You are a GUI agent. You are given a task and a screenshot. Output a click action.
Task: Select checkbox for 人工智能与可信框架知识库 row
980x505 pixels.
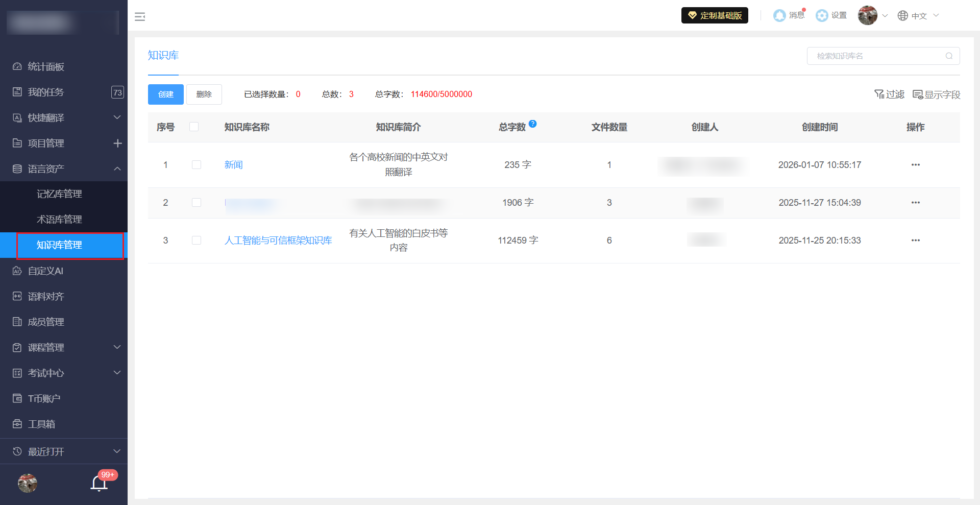197,241
